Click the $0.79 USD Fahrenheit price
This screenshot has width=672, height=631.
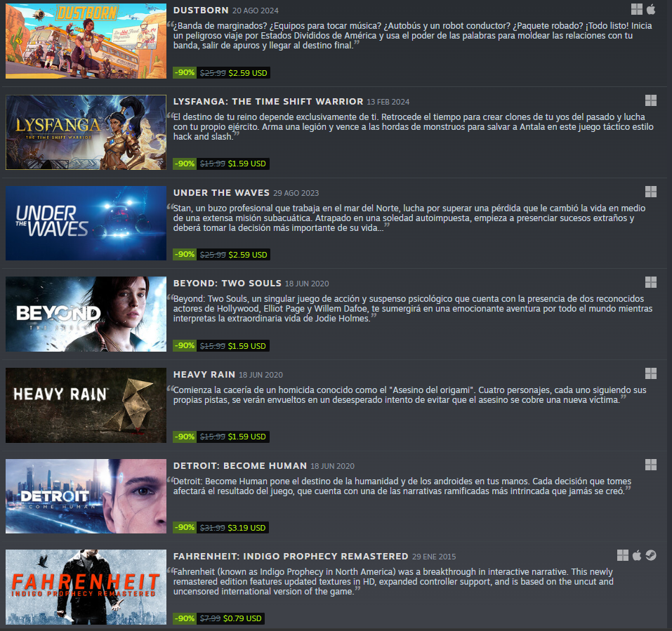(x=242, y=618)
